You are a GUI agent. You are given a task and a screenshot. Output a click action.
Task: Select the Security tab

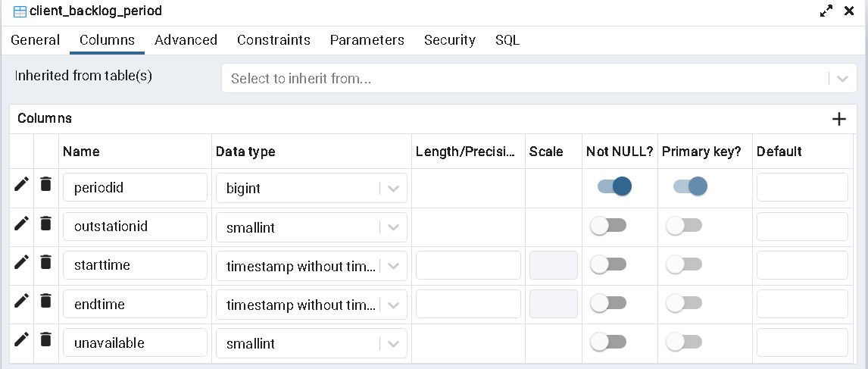click(449, 40)
